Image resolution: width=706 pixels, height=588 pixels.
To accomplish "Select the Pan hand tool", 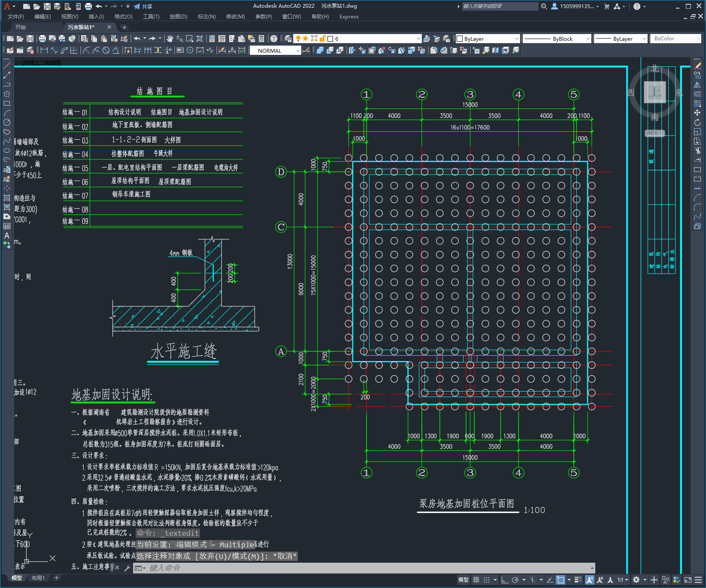I will 170,39.
